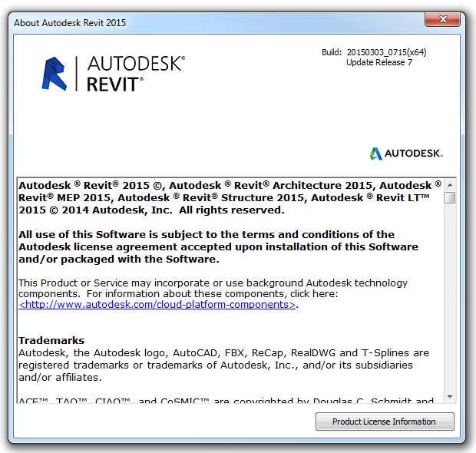Click the Product License Information button

point(385,422)
